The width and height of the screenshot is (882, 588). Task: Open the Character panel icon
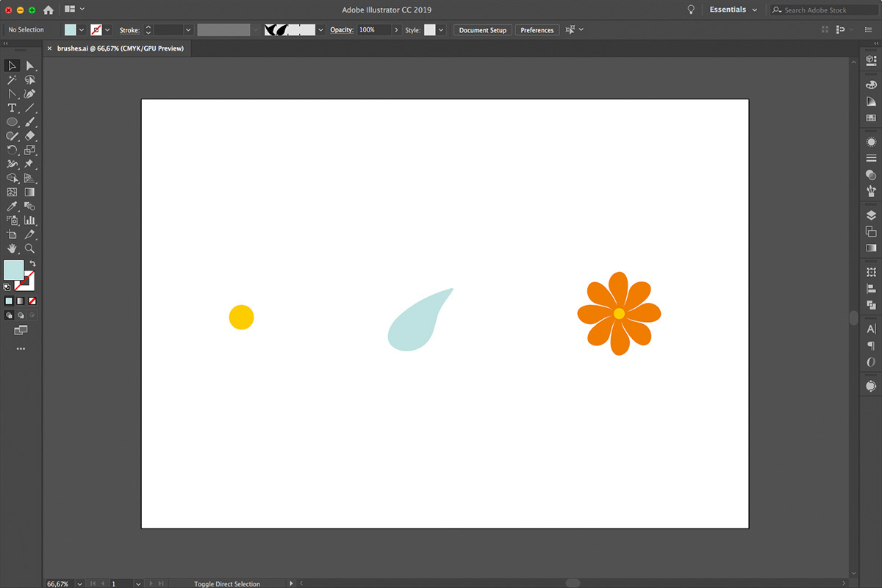click(x=871, y=329)
